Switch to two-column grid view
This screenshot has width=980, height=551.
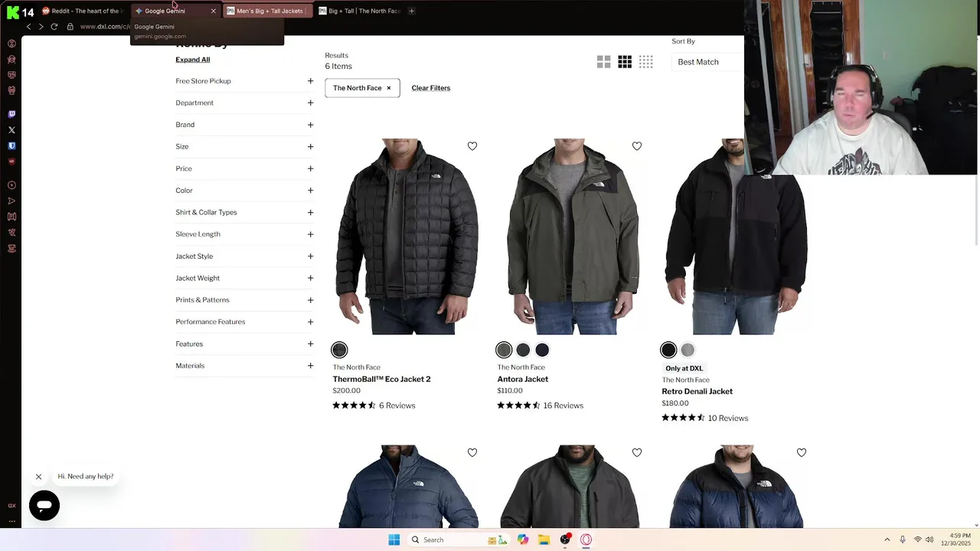tap(604, 62)
